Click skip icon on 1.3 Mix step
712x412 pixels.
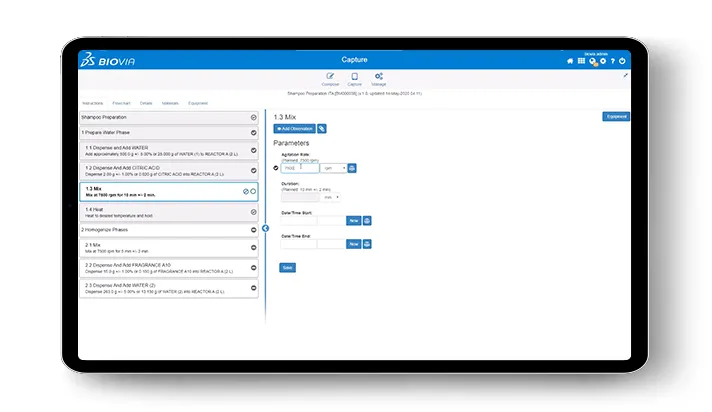[246, 192]
